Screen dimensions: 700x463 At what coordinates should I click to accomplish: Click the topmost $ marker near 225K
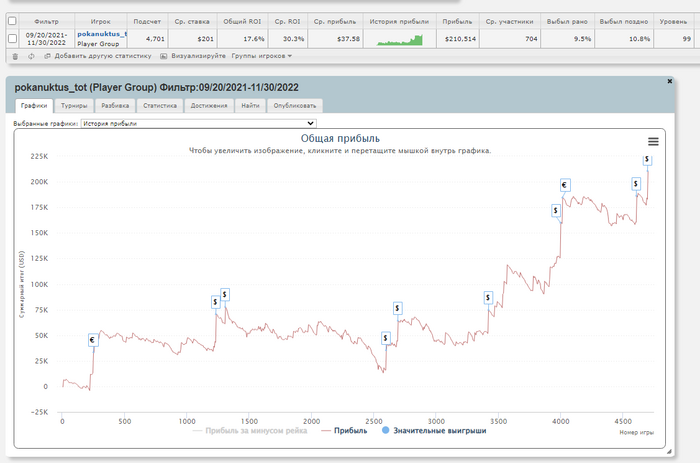(x=647, y=159)
